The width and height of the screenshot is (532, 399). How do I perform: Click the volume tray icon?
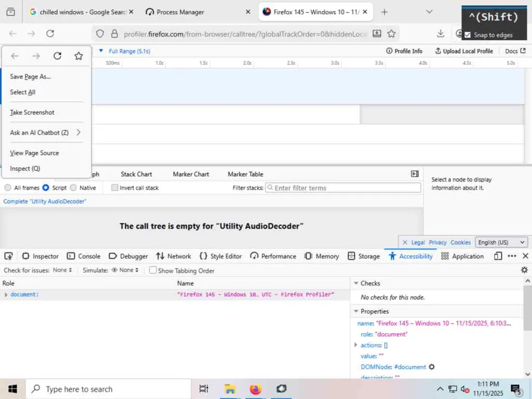(465, 389)
